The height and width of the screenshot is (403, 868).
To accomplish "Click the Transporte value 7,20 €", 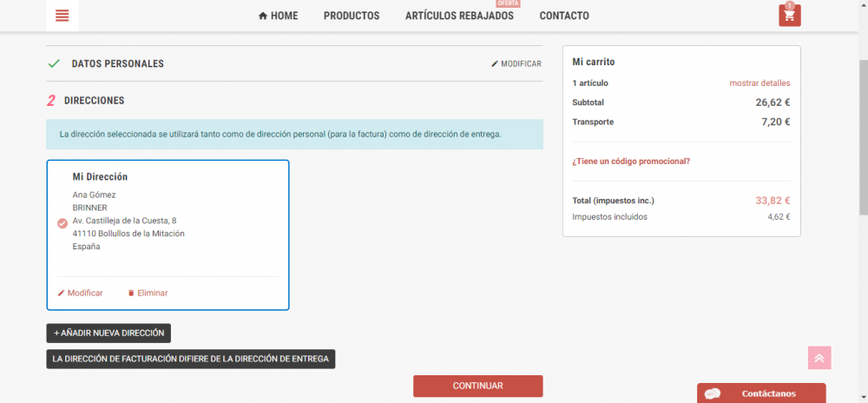I will click(x=775, y=122).
